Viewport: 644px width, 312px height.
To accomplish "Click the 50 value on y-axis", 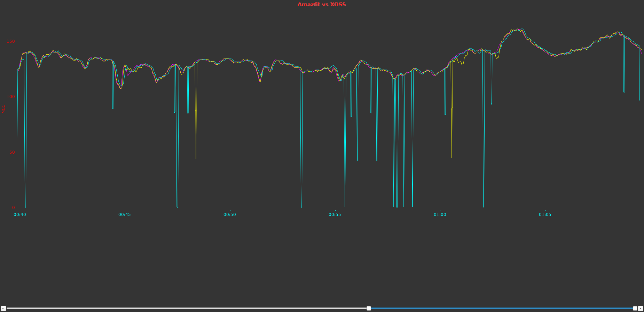I will click(12, 152).
